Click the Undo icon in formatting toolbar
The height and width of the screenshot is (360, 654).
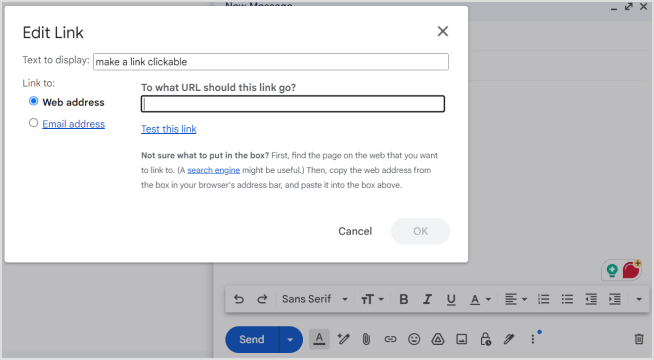(239, 299)
